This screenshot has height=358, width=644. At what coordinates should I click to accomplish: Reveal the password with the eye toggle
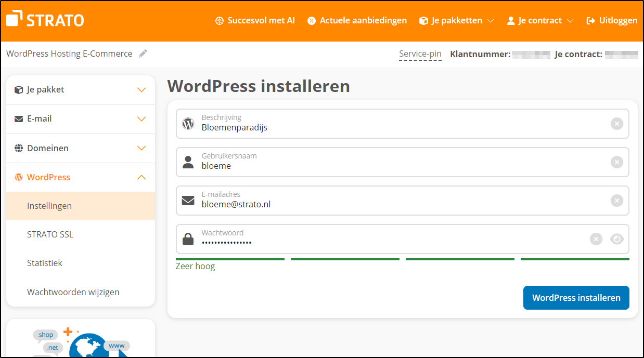coord(617,239)
